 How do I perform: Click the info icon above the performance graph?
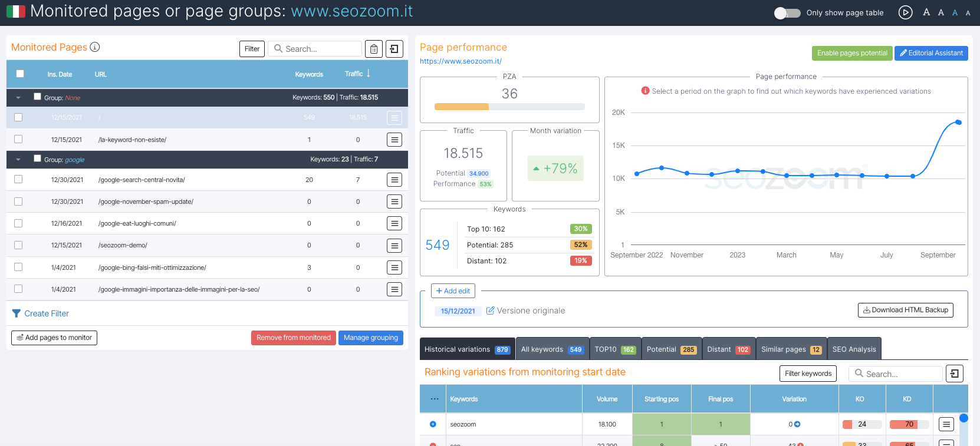tap(646, 91)
